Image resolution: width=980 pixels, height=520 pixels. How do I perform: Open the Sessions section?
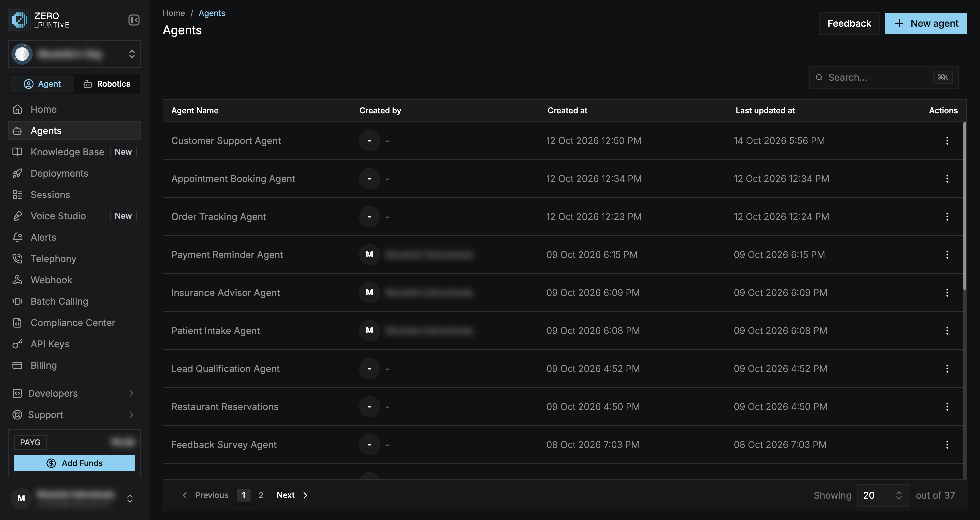[74, 194]
